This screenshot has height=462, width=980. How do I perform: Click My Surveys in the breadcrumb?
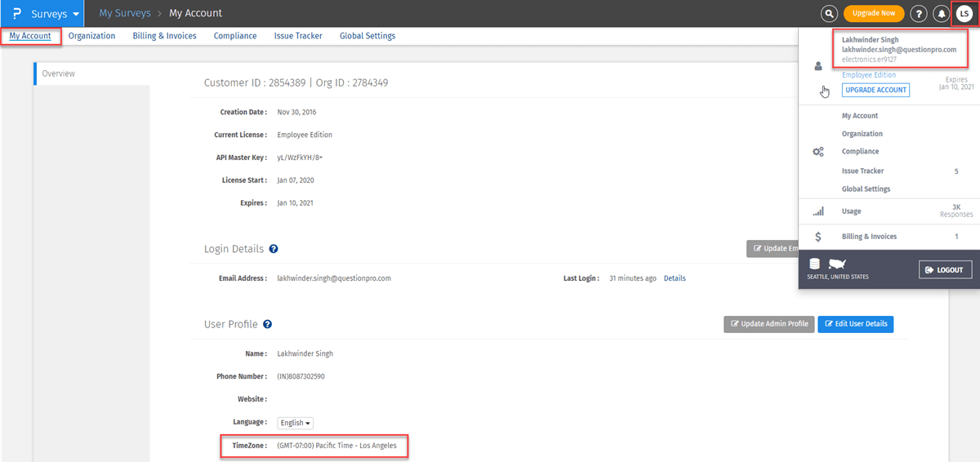(x=125, y=14)
